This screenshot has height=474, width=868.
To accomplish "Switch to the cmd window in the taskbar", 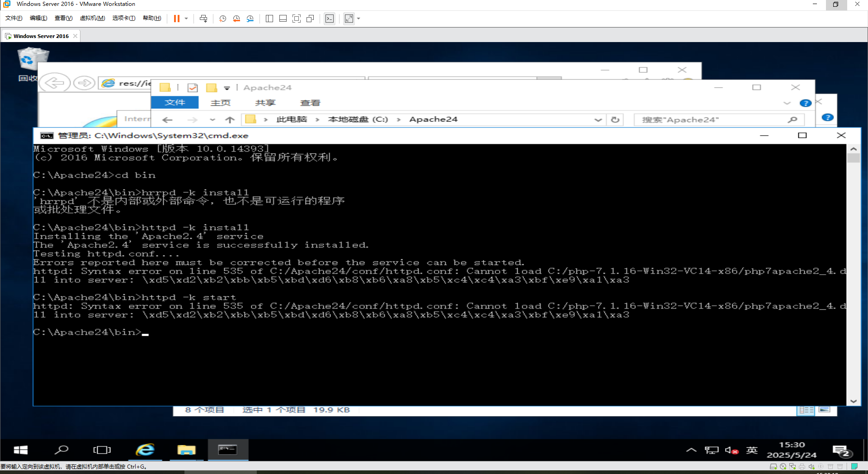I will 228,450.
